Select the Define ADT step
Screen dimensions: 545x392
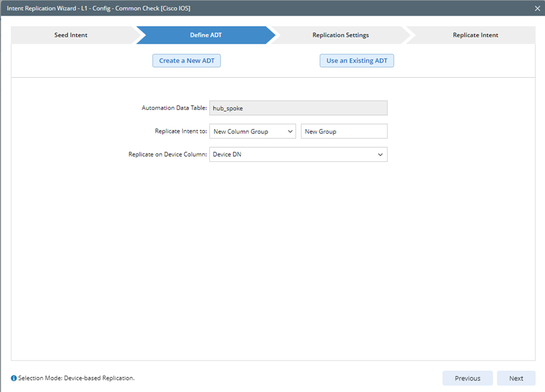click(x=205, y=35)
